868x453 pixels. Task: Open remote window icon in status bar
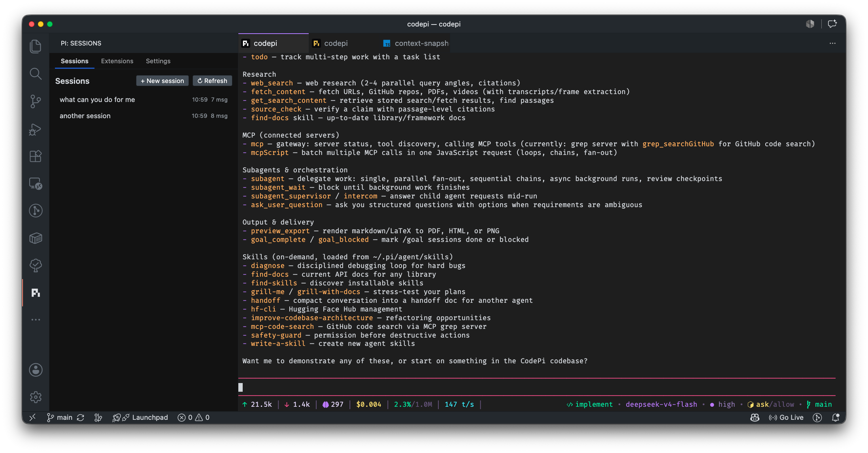point(32,417)
